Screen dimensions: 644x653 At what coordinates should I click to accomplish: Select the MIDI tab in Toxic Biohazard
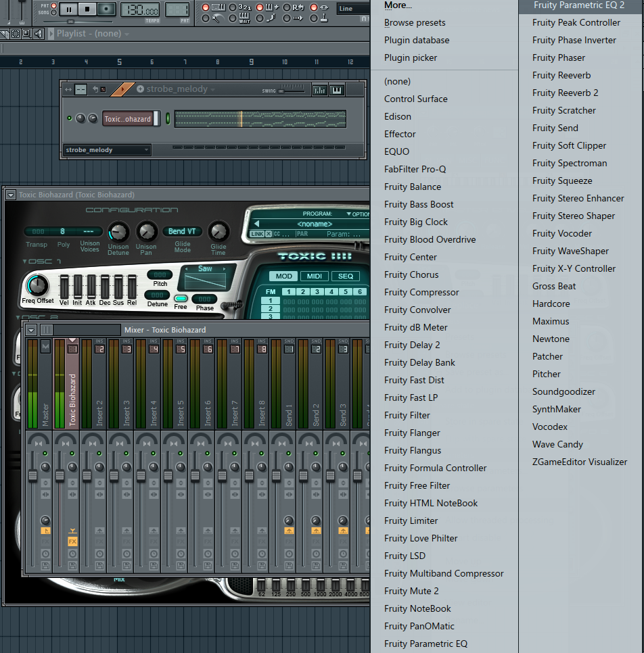(315, 276)
